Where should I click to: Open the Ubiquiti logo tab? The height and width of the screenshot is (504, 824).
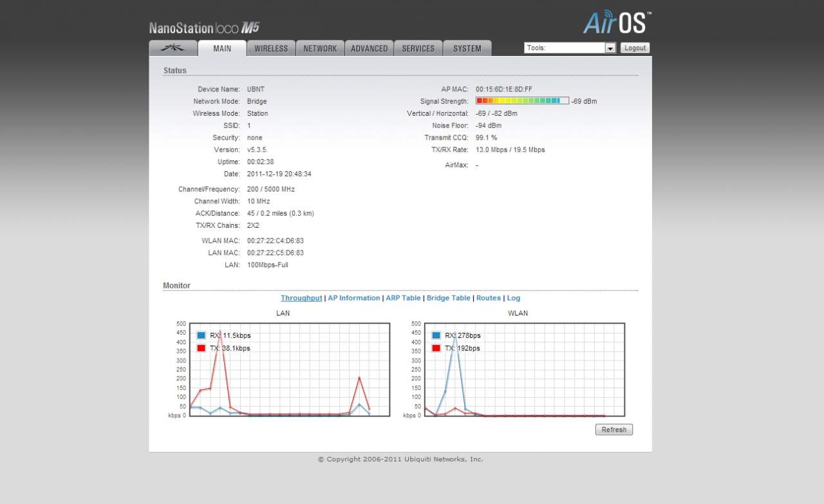click(173, 48)
